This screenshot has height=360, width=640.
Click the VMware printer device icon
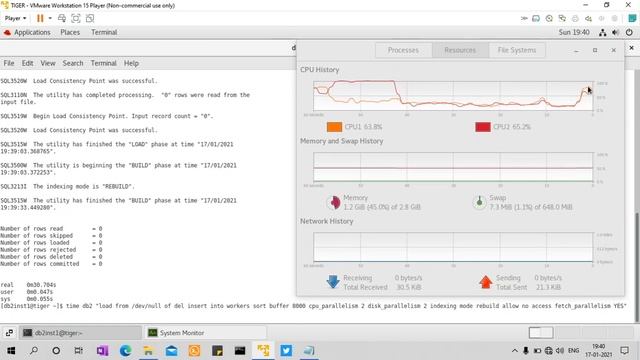(575, 18)
